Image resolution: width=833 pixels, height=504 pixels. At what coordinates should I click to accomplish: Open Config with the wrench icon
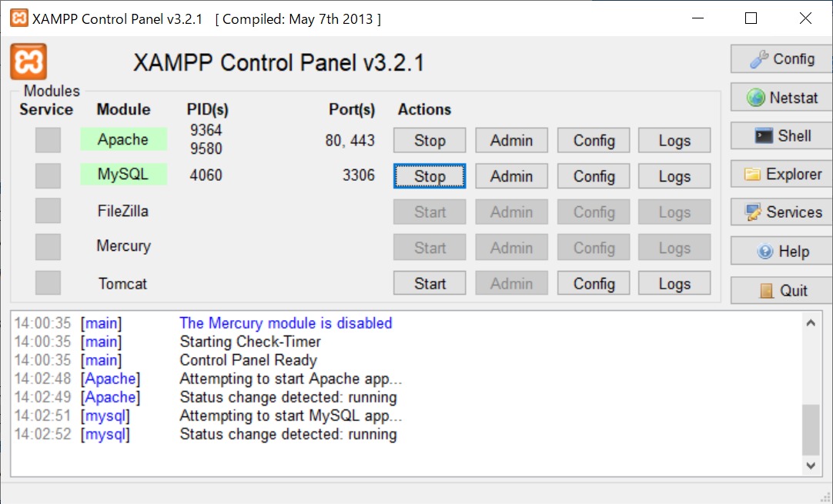[x=781, y=59]
